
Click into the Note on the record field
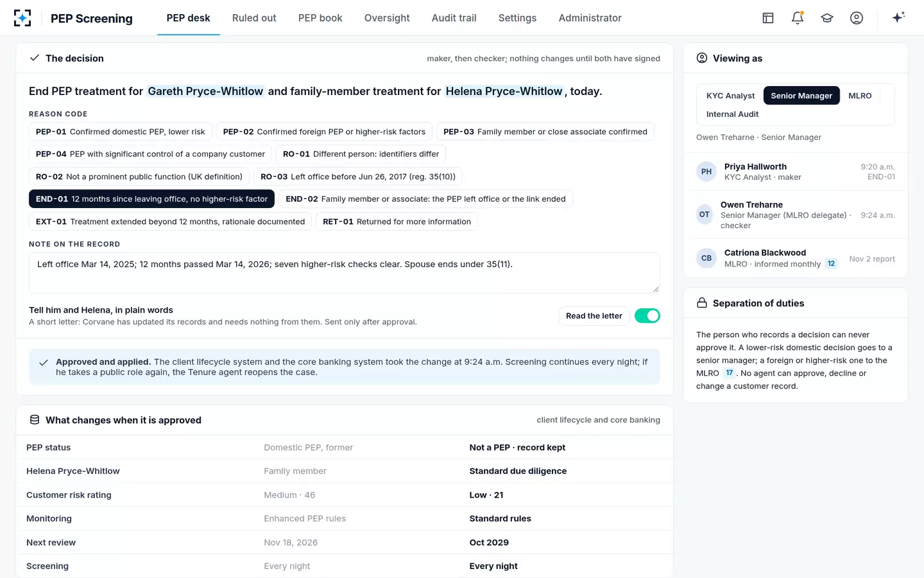345,273
